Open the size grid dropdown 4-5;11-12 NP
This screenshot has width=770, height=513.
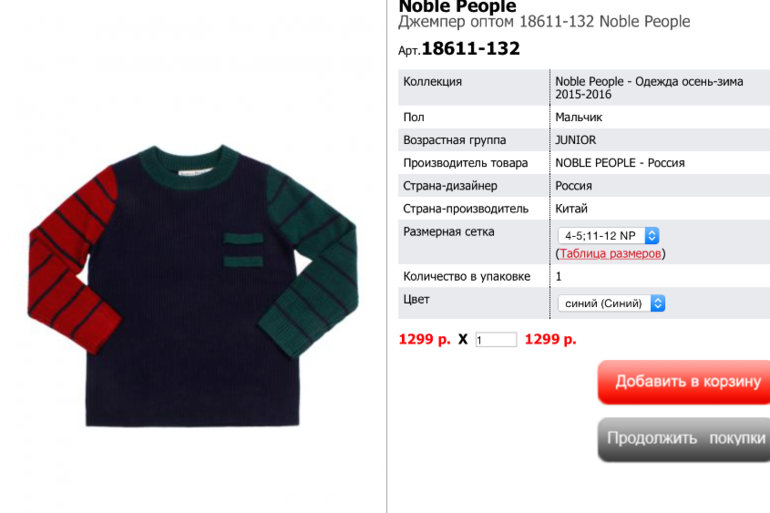point(608,236)
